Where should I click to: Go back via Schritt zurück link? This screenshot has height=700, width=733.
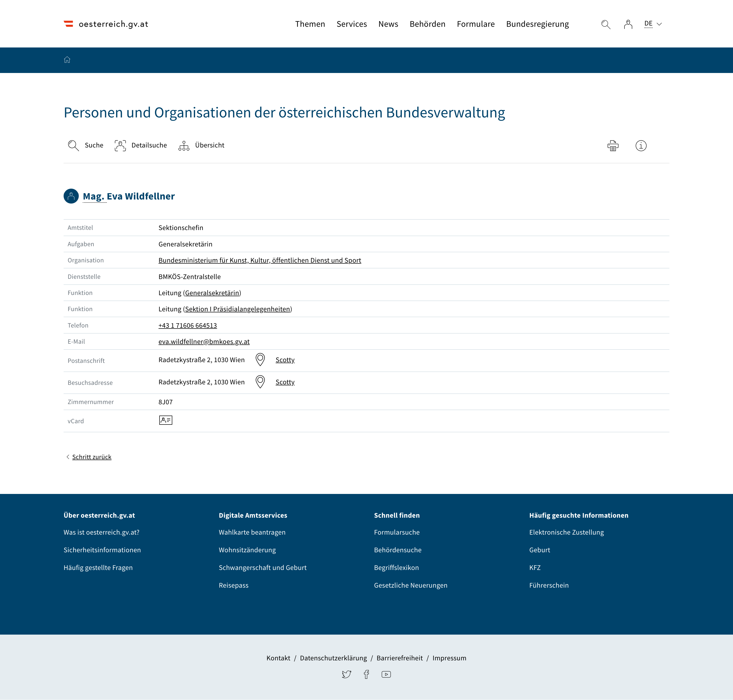click(92, 457)
